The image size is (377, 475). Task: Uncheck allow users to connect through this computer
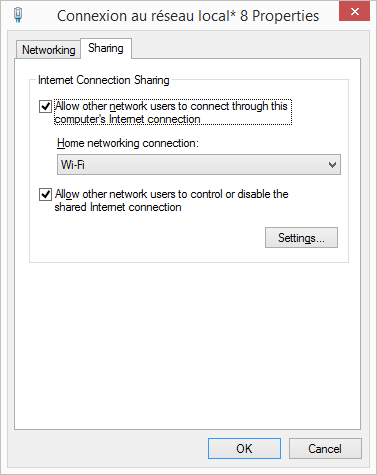tap(45, 107)
